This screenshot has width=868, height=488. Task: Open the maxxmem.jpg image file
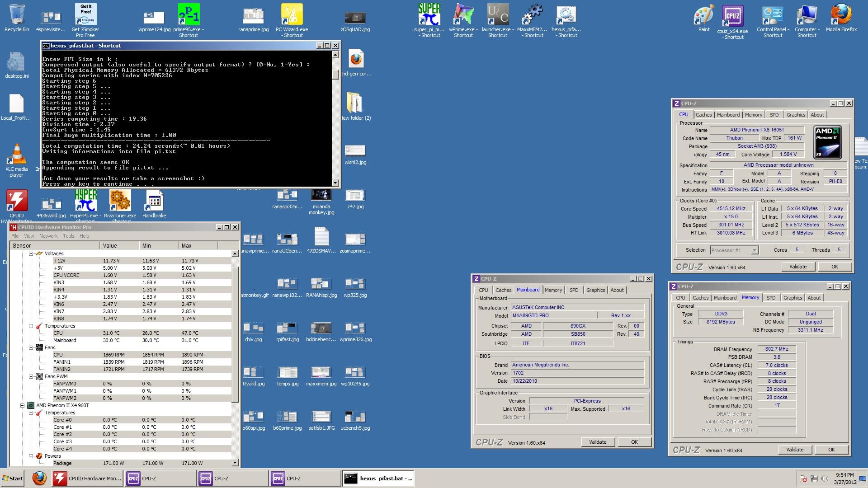click(x=321, y=376)
